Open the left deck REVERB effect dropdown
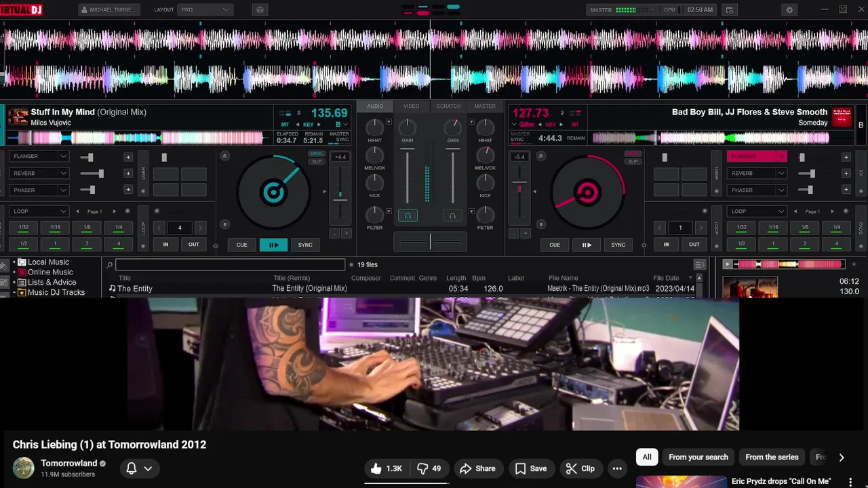This screenshot has width=868, height=488. [x=63, y=174]
